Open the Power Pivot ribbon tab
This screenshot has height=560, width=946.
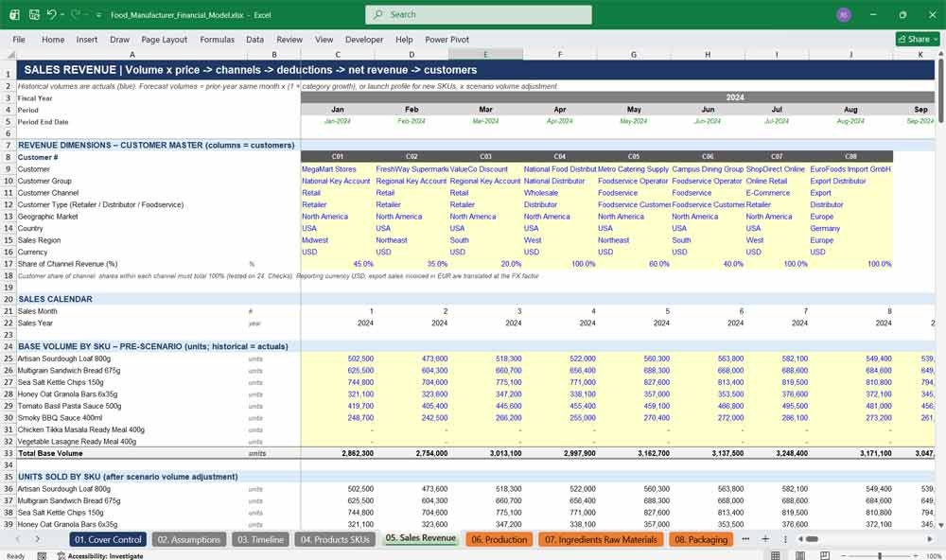click(x=447, y=39)
